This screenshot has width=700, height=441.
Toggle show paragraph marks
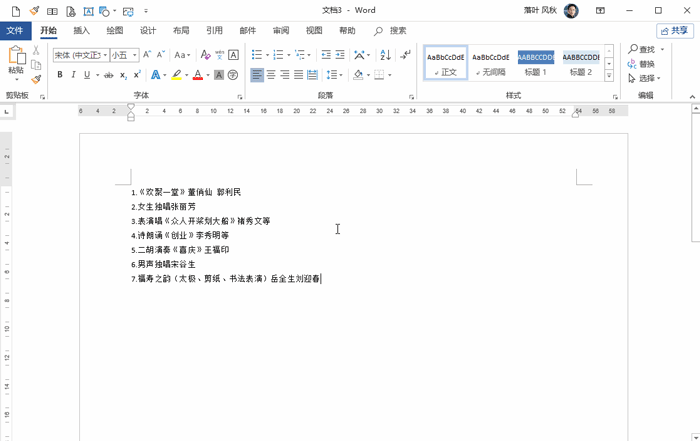[405, 55]
